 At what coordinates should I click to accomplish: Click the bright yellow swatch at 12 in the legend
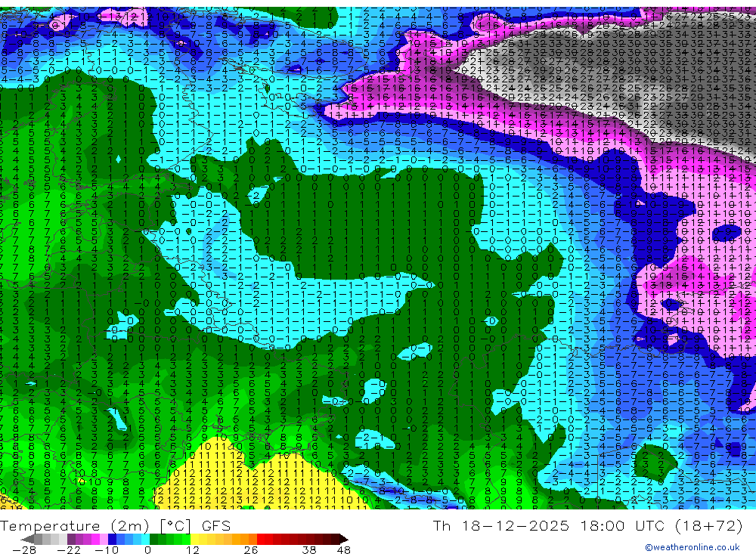[x=195, y=540]
